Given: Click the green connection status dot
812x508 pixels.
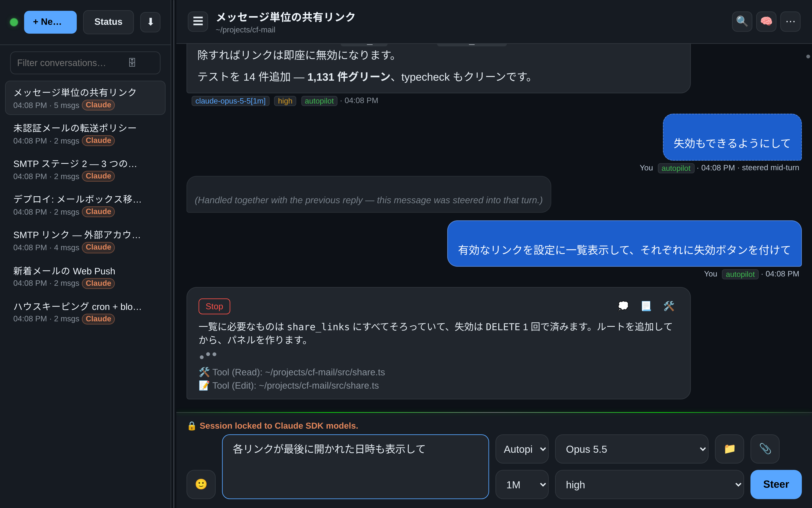Looking at the screenshot, I should click(x=14, y=22).
